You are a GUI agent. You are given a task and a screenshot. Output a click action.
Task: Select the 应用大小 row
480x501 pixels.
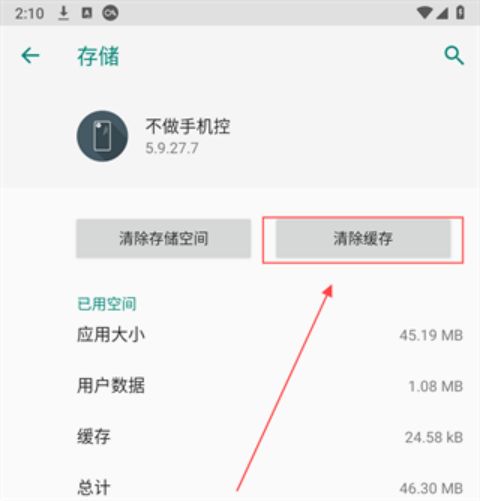point(270,335)
